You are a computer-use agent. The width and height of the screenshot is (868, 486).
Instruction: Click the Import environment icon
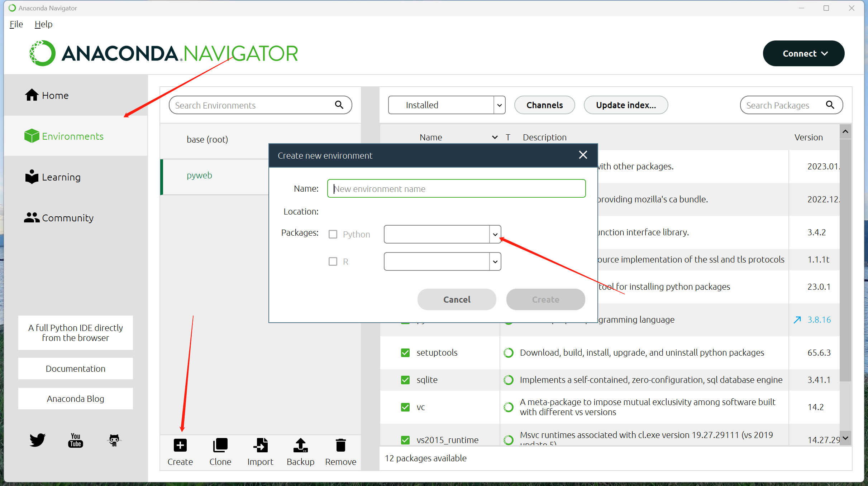click(261, 445)
